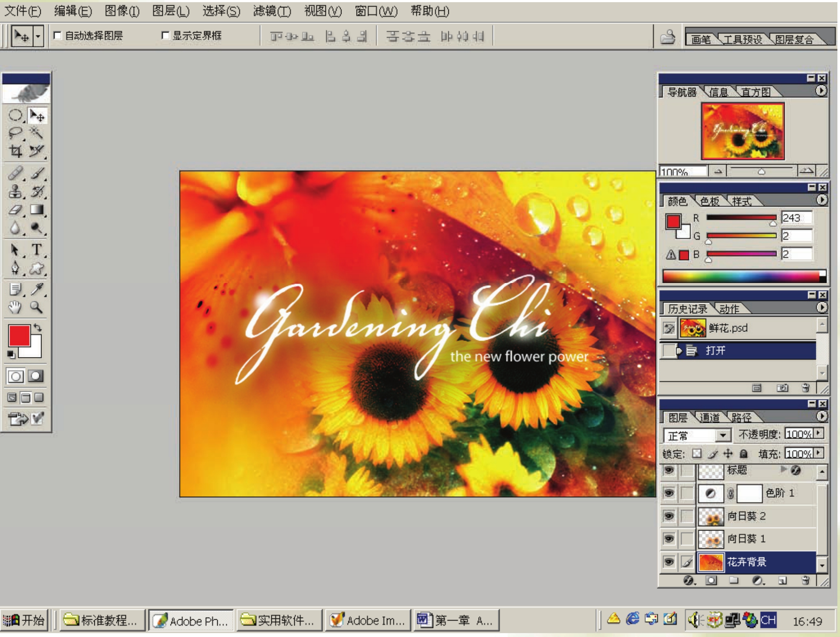Open the 不透明度 opacity slider arrow

(818, 433)
